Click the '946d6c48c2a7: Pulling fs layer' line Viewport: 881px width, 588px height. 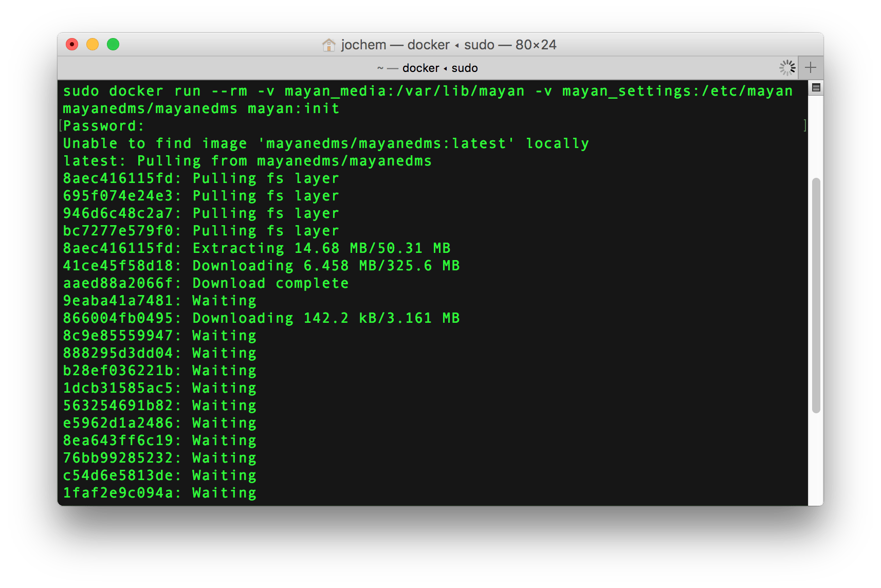click(x=201, y=213)
